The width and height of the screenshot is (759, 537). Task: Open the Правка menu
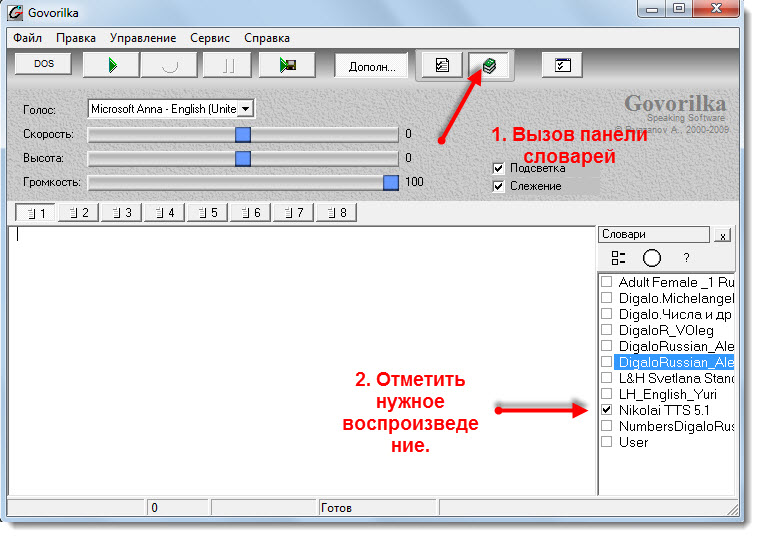(76, 38)
